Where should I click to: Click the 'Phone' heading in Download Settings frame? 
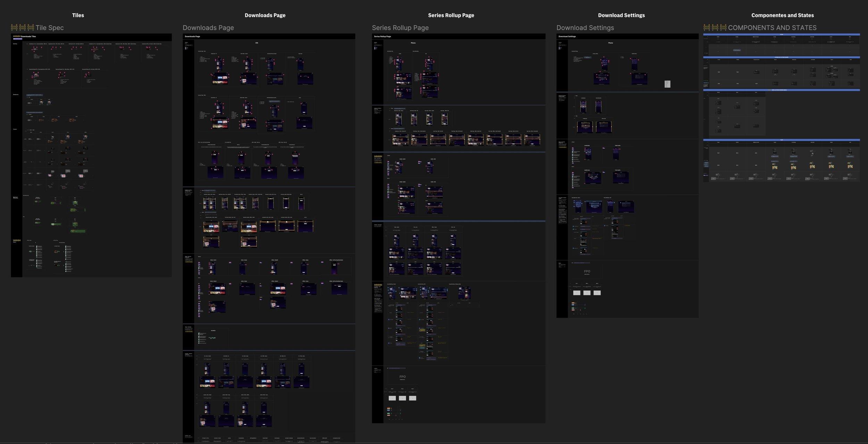pyautogui.click(x=610, y=43)
